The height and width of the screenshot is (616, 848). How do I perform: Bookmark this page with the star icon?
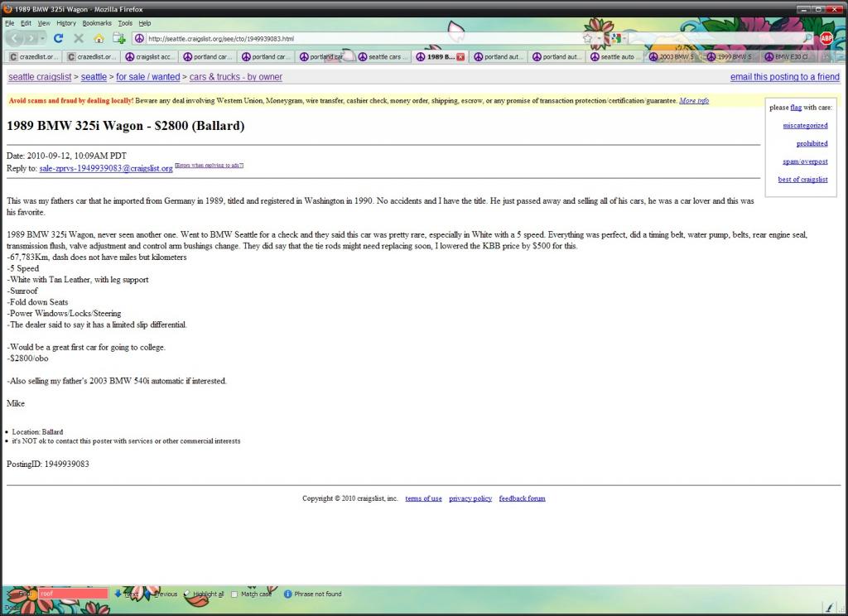coord(587,38)
